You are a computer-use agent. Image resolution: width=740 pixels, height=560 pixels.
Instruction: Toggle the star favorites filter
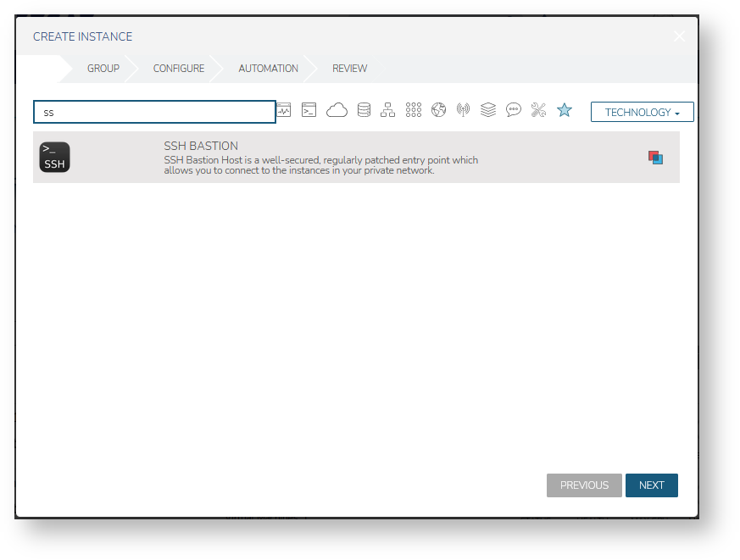point(565,110)
